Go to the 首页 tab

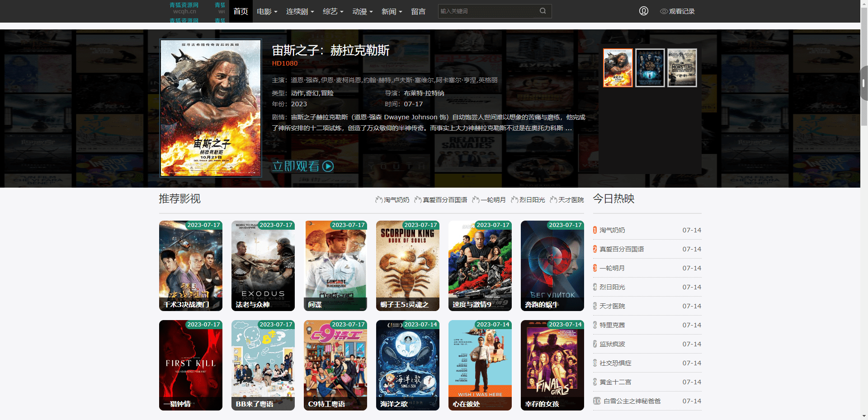241,11
